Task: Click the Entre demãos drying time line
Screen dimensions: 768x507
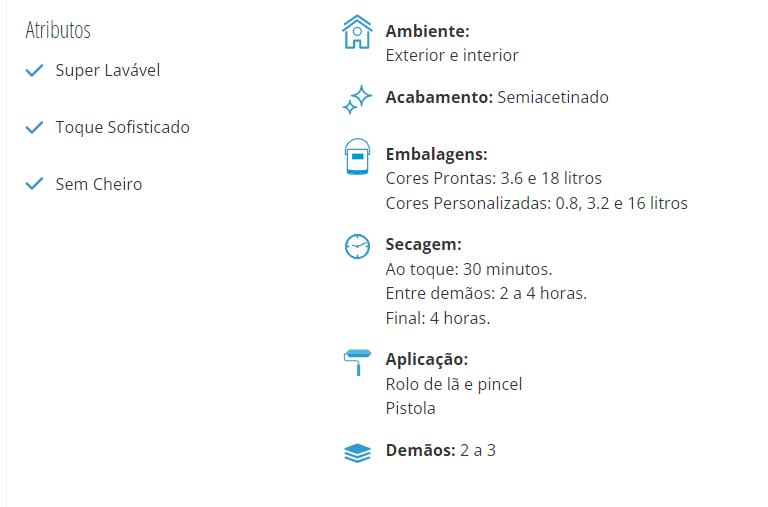Action: [x=486, y=293]
